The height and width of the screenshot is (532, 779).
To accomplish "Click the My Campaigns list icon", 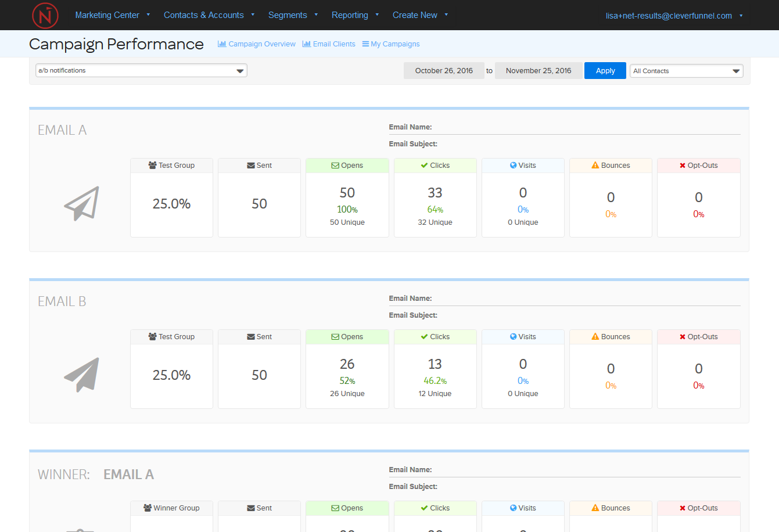I will coord(365,44).
